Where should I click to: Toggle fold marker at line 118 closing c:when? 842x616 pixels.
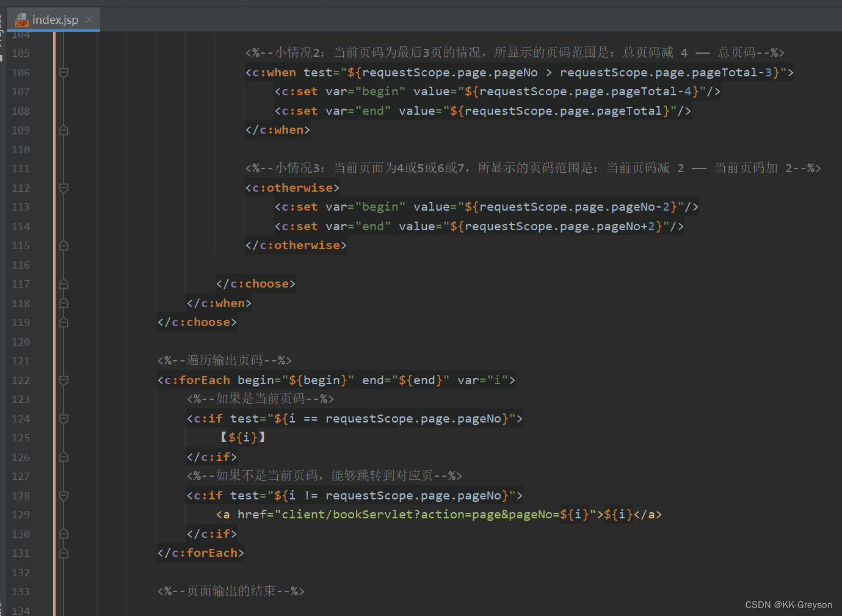(64, 303)
